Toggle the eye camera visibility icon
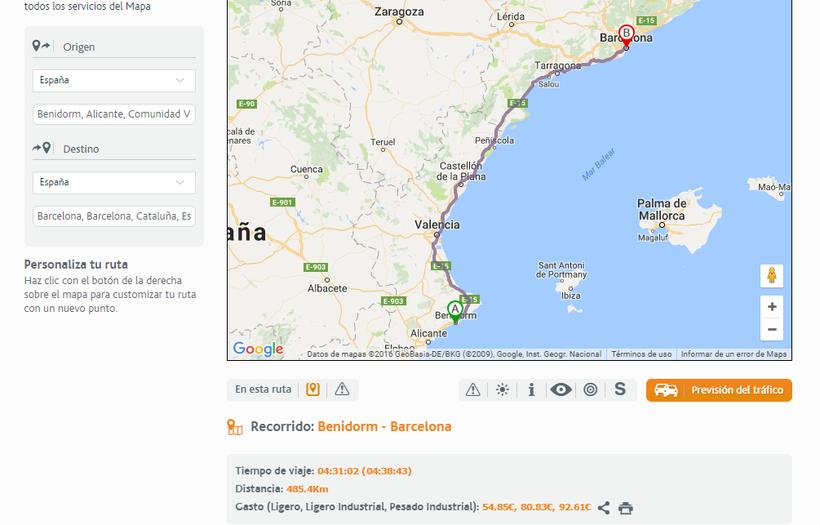 [561, 390]
